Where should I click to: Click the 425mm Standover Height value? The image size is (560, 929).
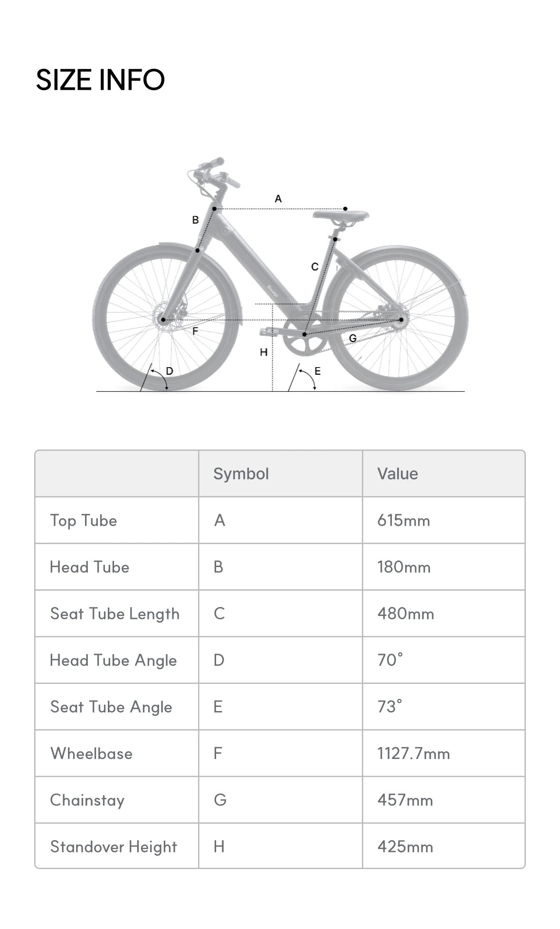[405, 847]
